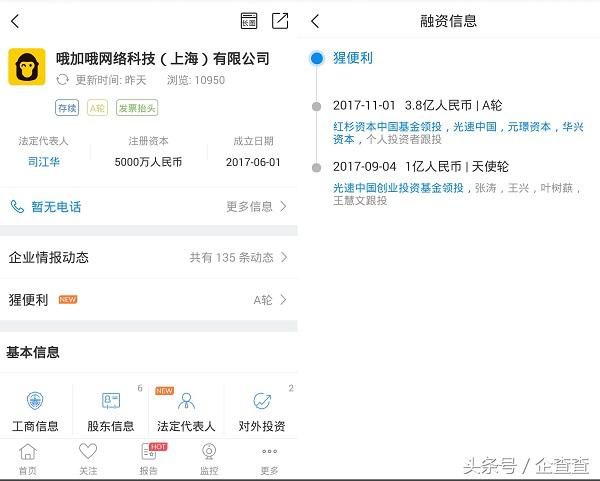Go back from the 融资信息 page
600x481 pixels.
315,21
